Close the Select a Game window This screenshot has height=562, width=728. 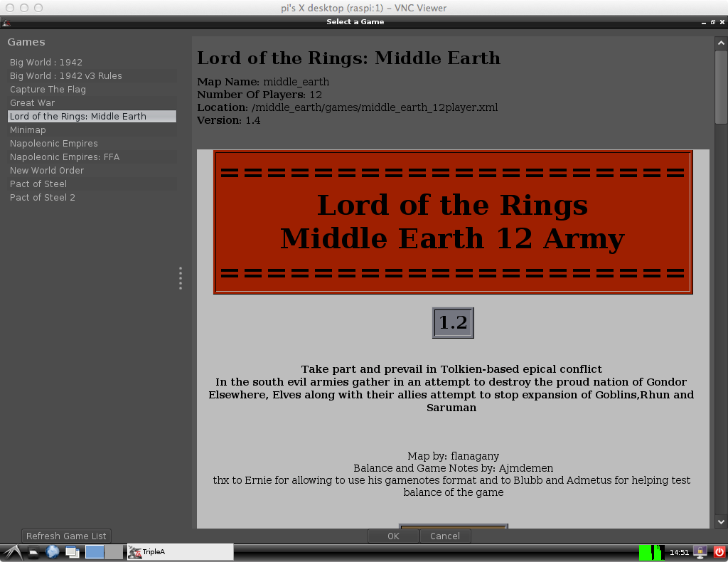click(722, 22)
